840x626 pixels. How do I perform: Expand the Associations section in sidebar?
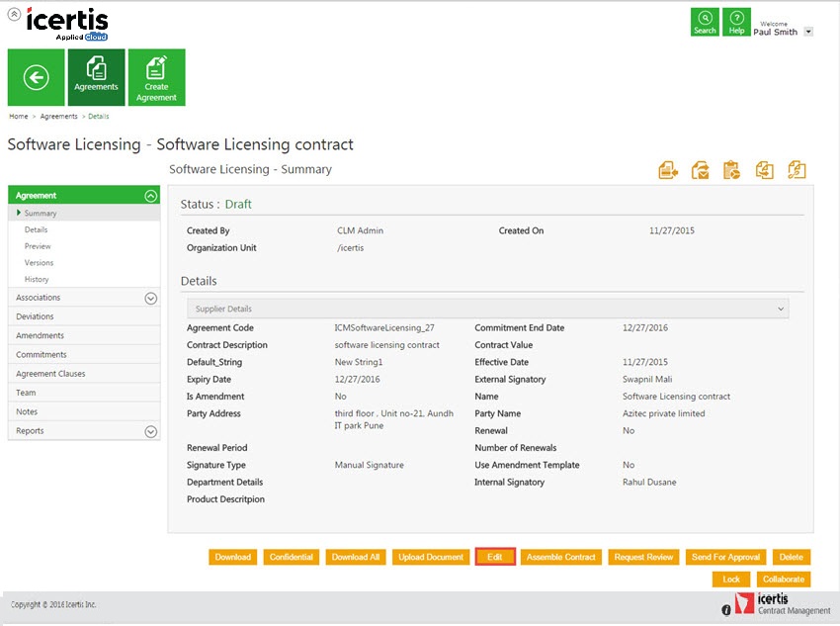coord(150,298)
